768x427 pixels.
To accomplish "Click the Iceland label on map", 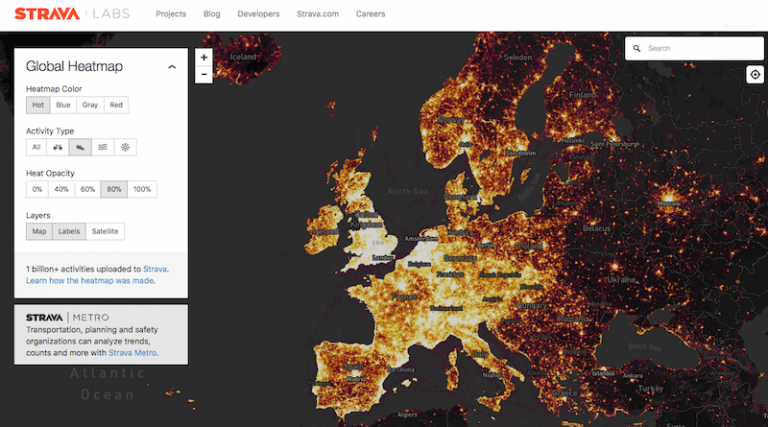I will 243,57.
